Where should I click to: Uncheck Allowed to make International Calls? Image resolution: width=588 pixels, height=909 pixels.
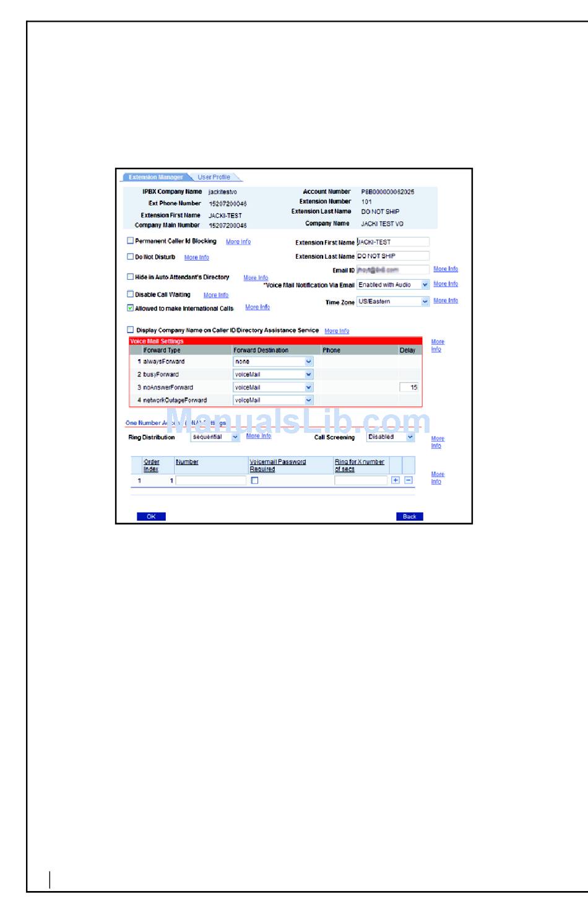pyautogui.click(x=130, y=308)
